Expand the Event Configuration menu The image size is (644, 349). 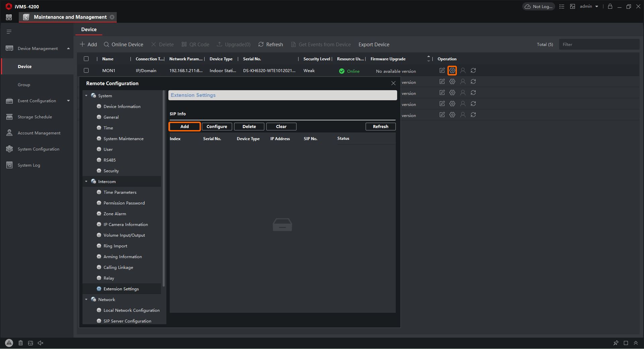(37, 101)
